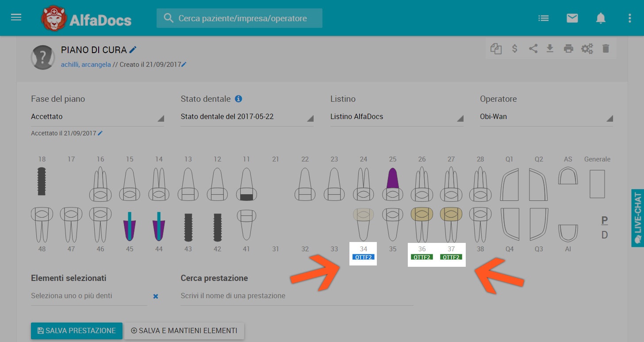
Task: Open the mail envelope icon
Action: click(572, 18)
